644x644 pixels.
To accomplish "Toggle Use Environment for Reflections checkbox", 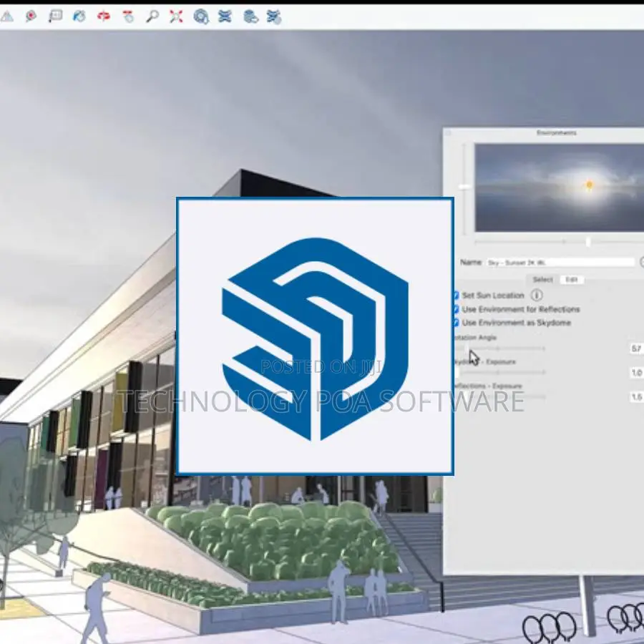I will tap(456, 309).
